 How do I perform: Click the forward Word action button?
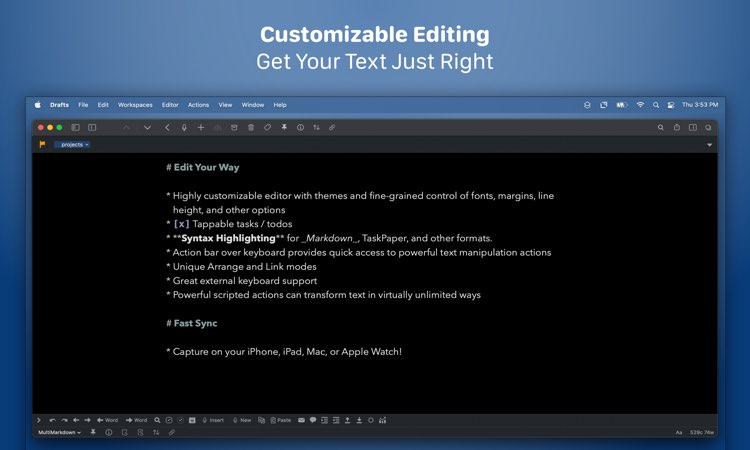click(137, 420)
